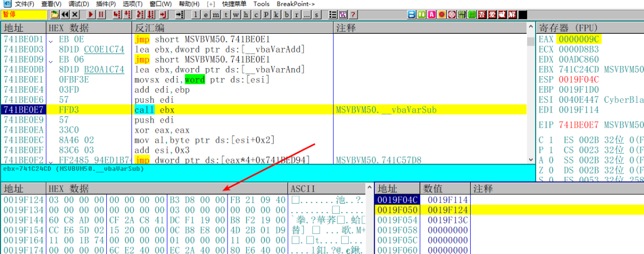
Task: Open Patches window (P button)
Action: 266,14
